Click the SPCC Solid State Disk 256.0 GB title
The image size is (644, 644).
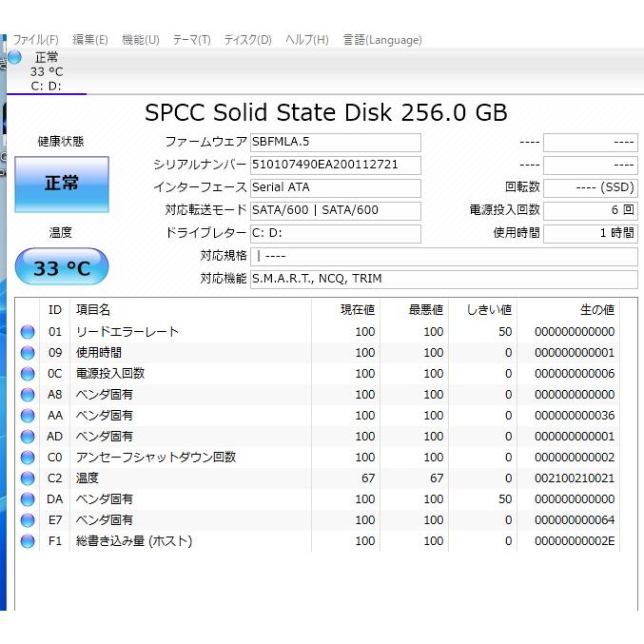pos(326,112)
